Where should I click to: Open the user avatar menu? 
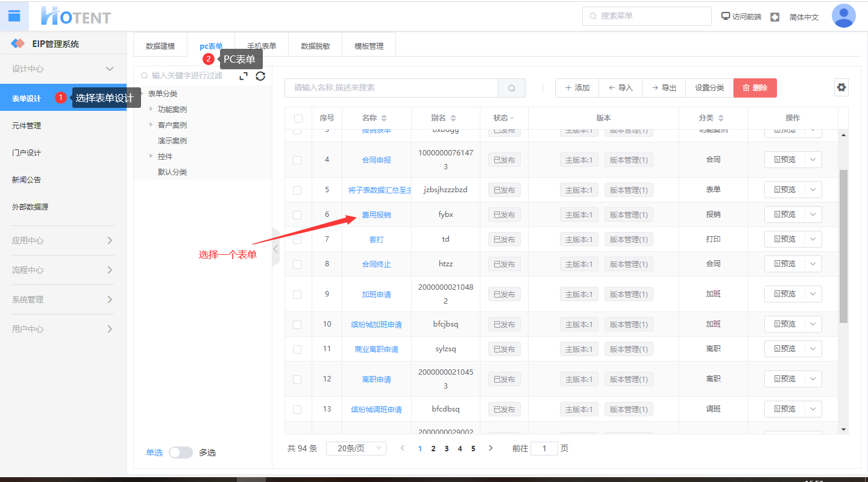(x=843, y=16)
